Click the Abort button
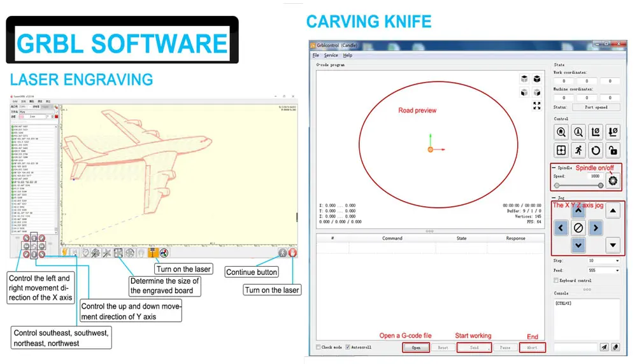Viewport: 637px width, 364px height. (x=532, y=347)
